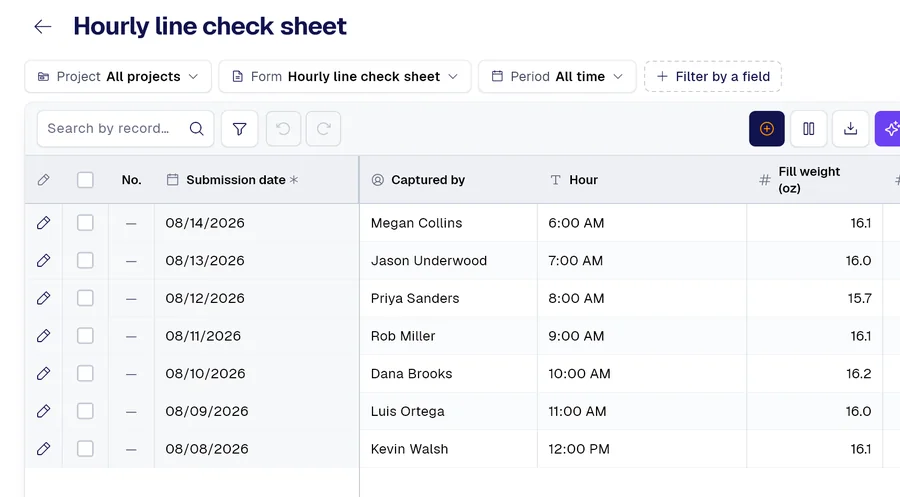Click the redo arrow button
900x497 pixels.
point(323,129)
